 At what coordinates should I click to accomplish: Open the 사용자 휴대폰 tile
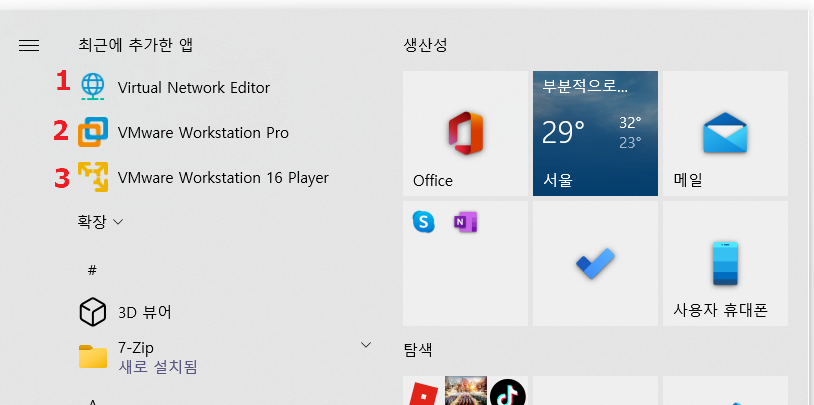(x=725, y=263)
